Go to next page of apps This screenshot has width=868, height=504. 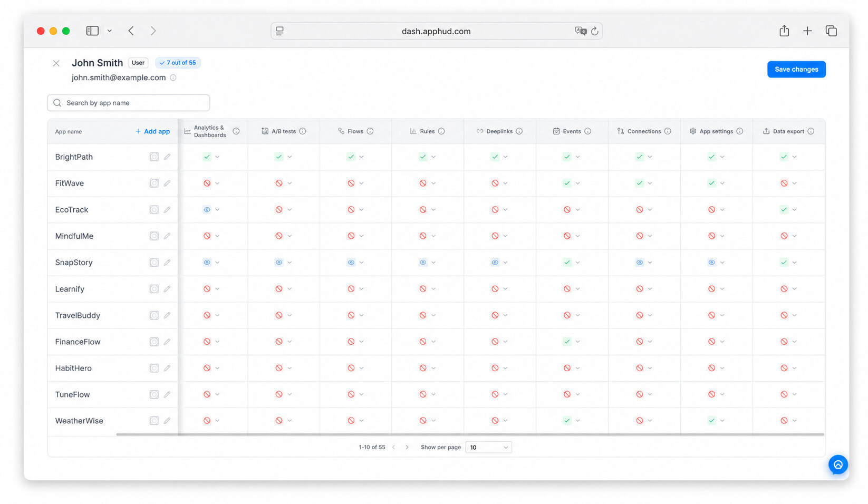click(x=407, y=447)
